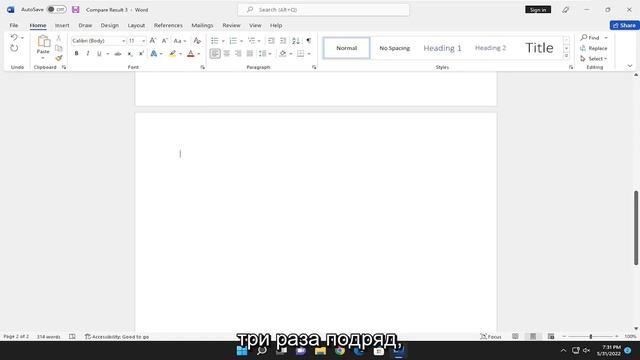Click the Sort icon
The width and height of the screenshot is (640, 360).
click(x=296, y=40)
